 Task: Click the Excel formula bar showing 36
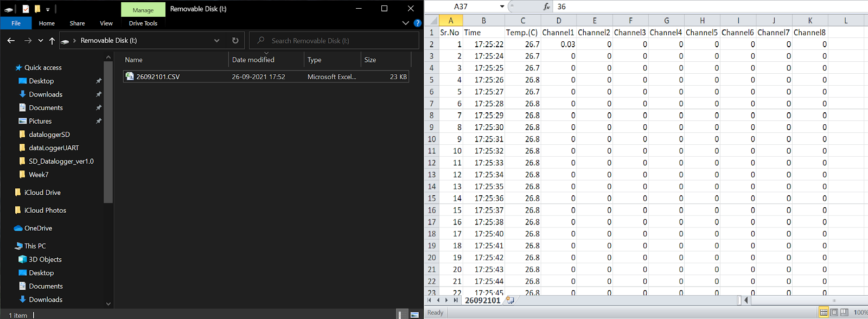[711, 7]
